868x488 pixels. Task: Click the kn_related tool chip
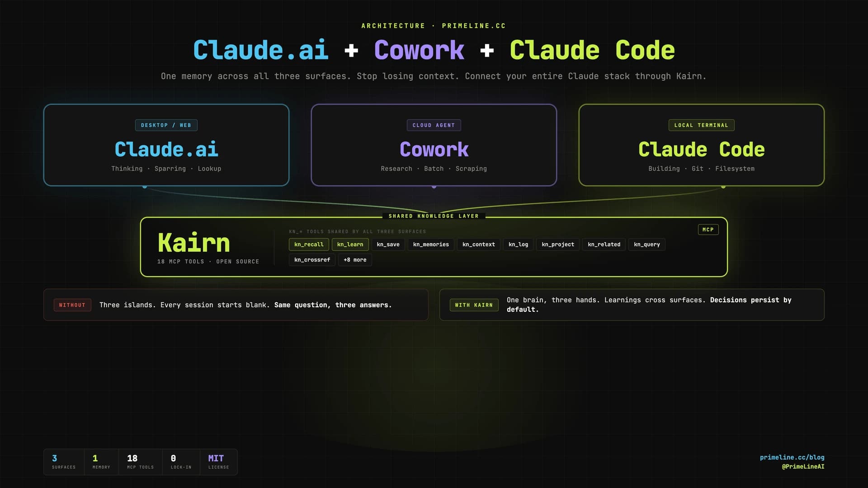604,244
